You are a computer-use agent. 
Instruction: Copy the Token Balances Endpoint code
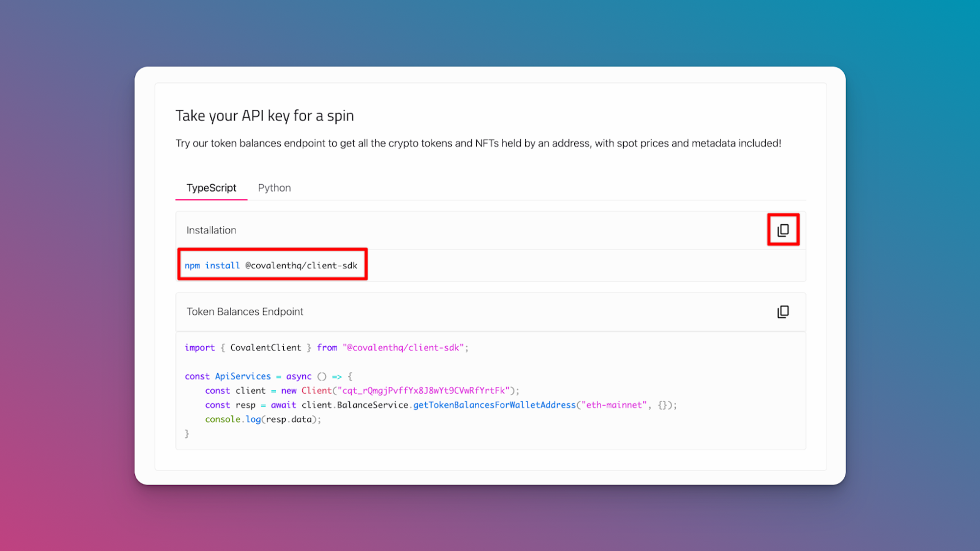pos(783,311)
